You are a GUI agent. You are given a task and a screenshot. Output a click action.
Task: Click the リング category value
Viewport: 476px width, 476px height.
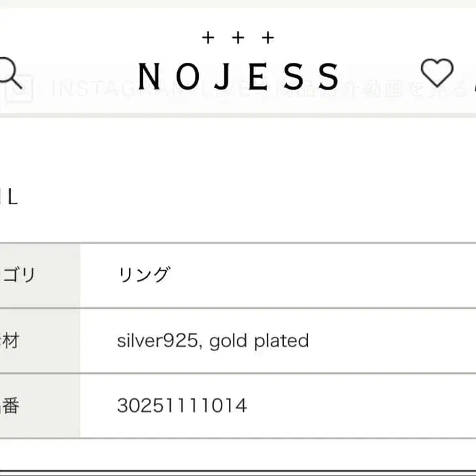(144, 275)
